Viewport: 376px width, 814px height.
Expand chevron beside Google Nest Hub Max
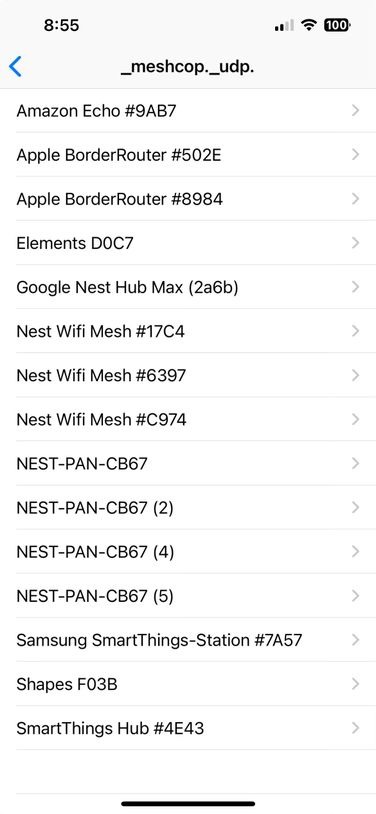click(355, 287)
